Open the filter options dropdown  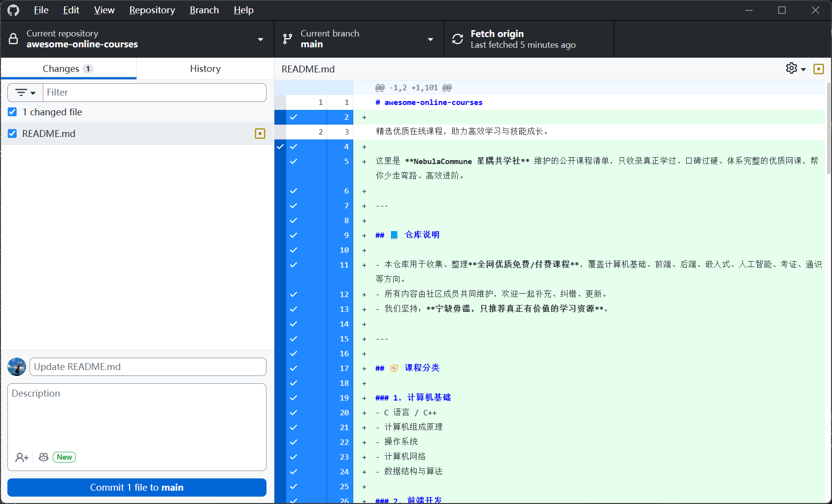pyautogui.click(x=26, y=93)
